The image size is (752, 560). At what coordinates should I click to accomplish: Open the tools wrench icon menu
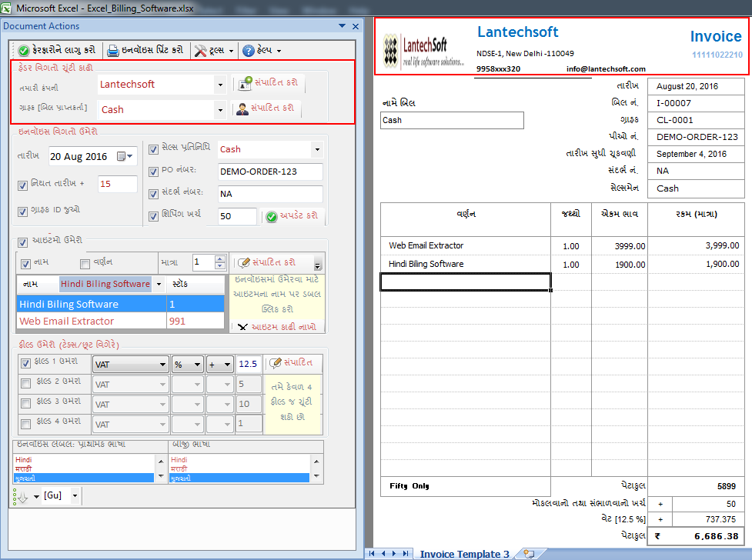(x=200, y=50)
